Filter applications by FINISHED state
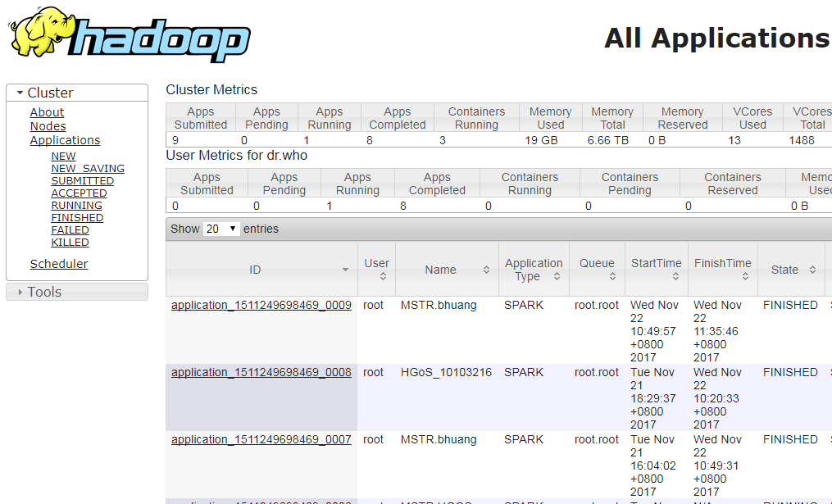The width and height of the screenshot is (832, 504). (77, 218)
